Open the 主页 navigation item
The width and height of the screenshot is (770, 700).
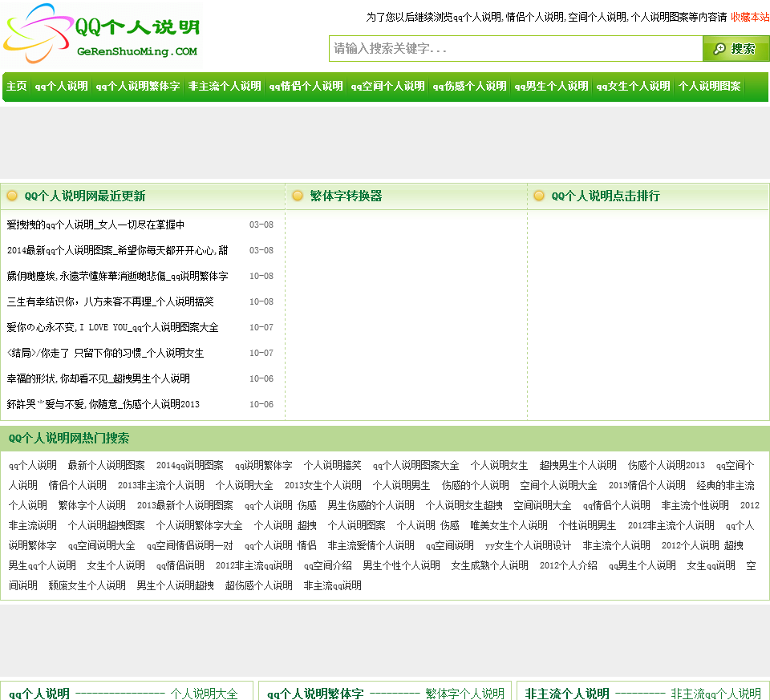(16, 87)
